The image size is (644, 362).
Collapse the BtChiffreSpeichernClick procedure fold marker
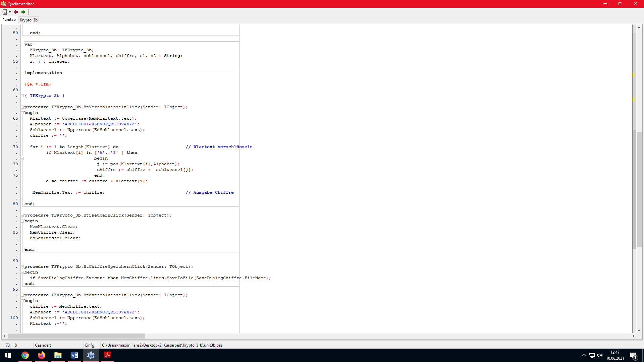click(x=22, y=267)
